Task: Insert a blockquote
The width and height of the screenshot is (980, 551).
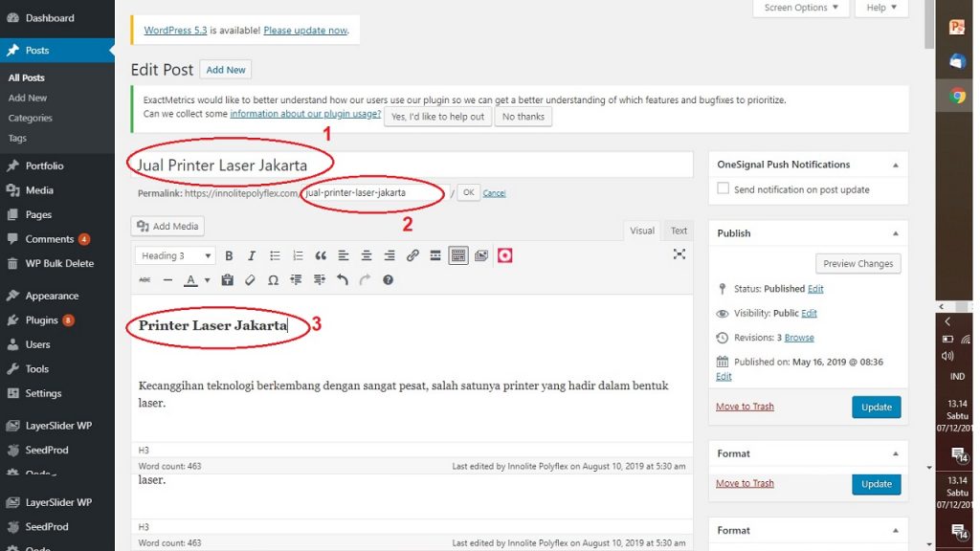Action: coord(321,255)
